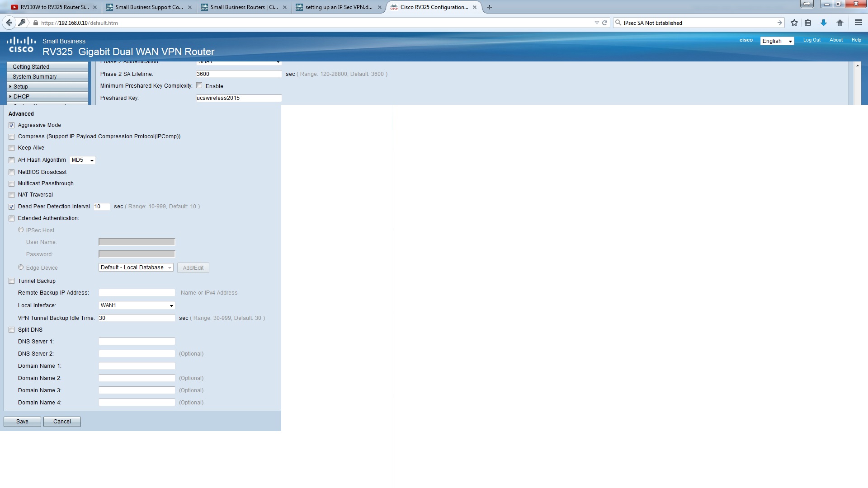Viewport: 868px width, 488px height.
Task: Select the IPSec Host radio button
Action: pos(21,230)
